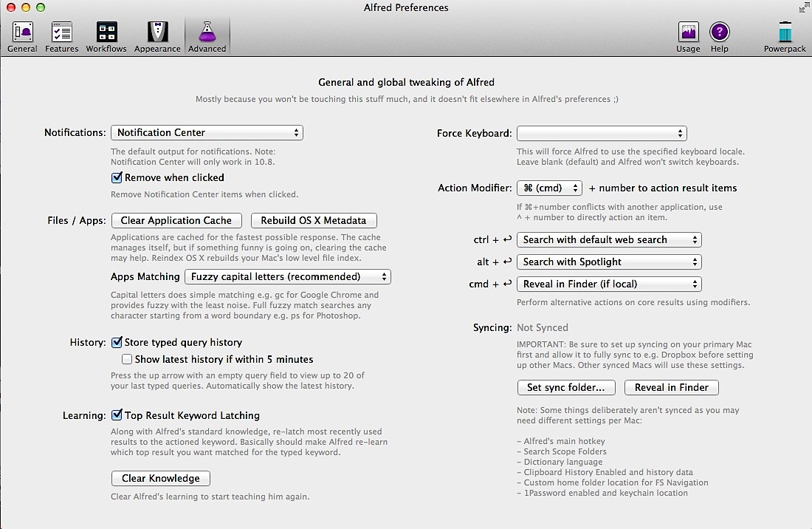Disable Store typed query history

click(x=117, y=343)
